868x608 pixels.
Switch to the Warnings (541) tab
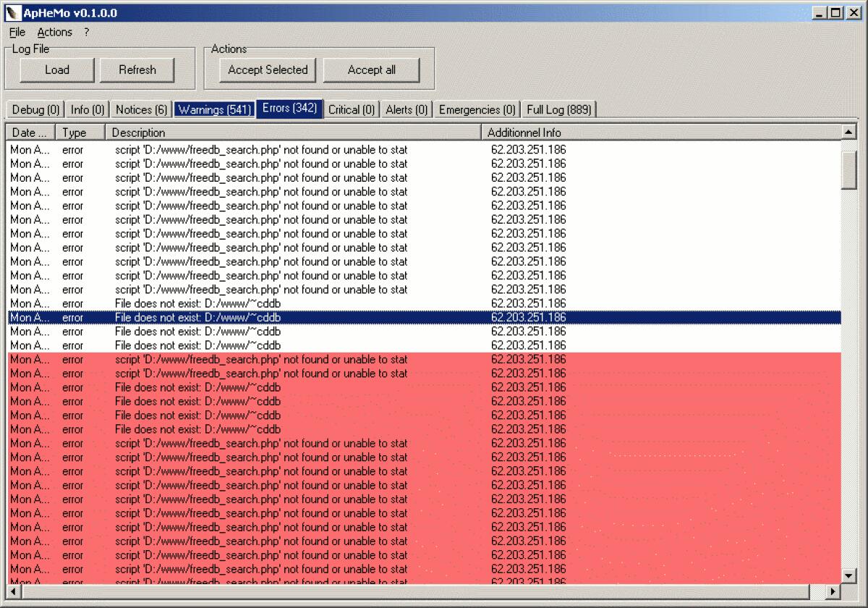(214, 109)
